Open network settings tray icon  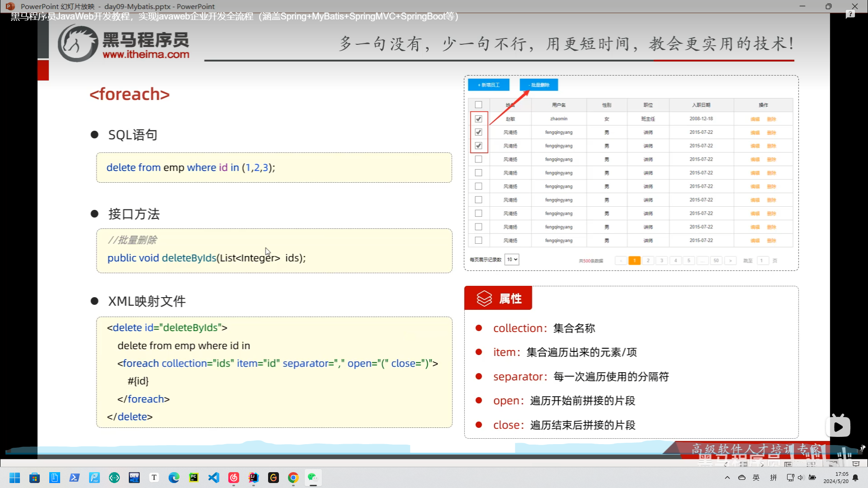pos(790,478)
